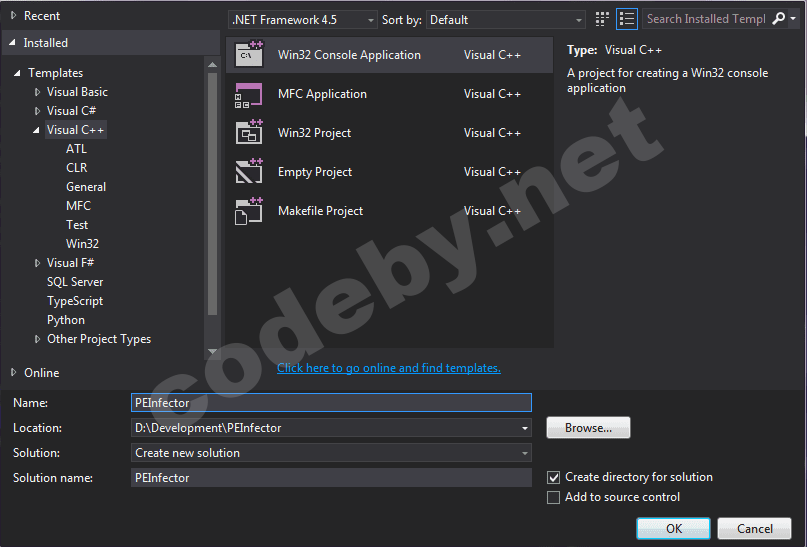The height and width of the screenshot is (547, 807).
Task: Click the Empty Project template icon
Action: [249, 171]
